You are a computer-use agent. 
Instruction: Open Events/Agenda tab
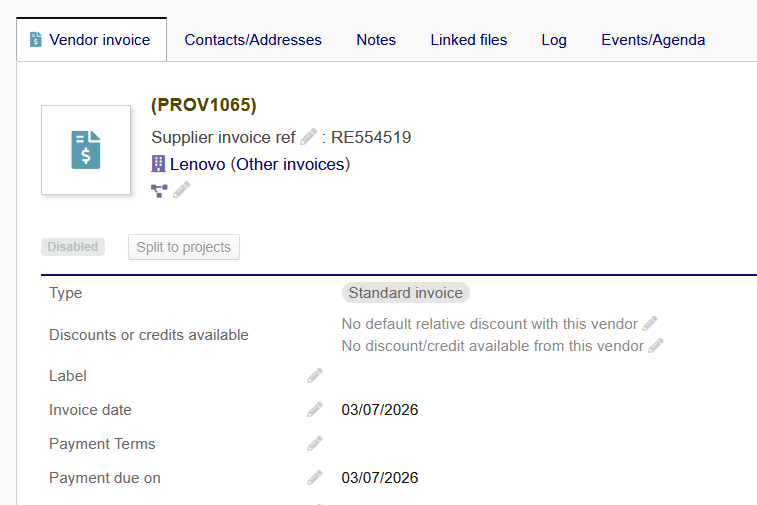pyautogui.click(x=653, y=40)
